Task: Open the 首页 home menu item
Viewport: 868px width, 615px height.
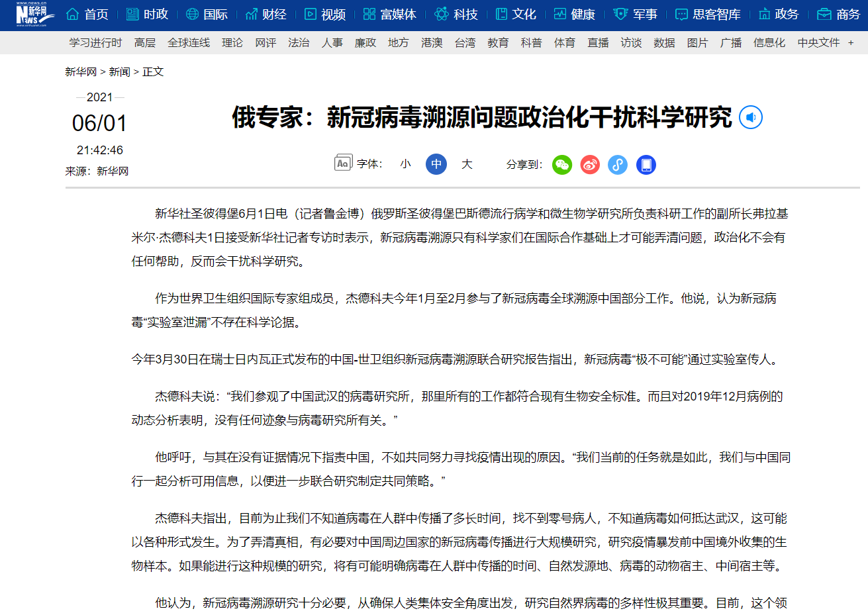Action: click(88, 15)
